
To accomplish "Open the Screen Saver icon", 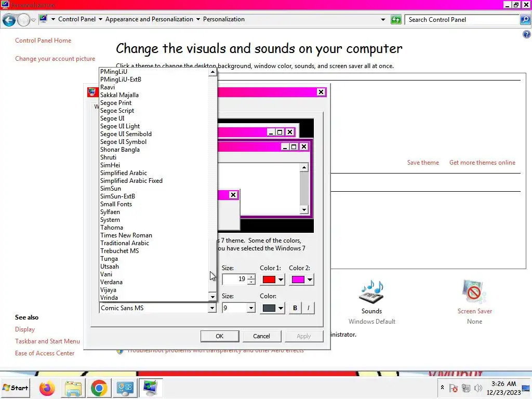I will pos(474,292).
